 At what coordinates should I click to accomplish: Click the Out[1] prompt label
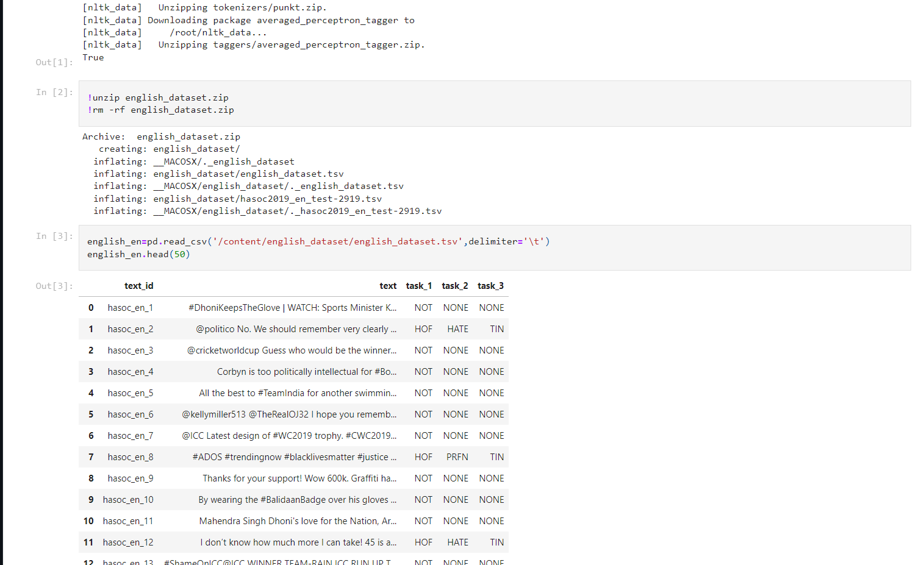tap(54, 62)
